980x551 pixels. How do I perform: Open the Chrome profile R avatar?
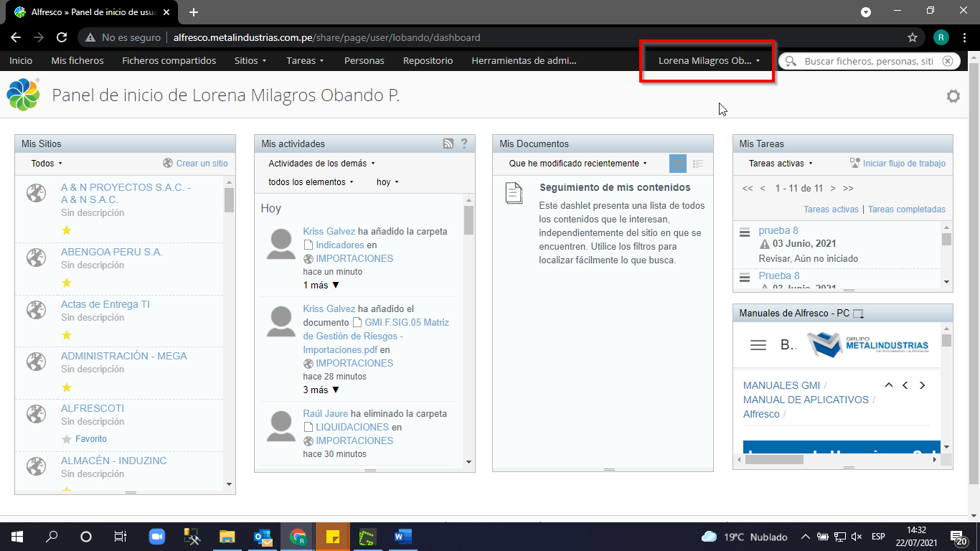[941, 37]
